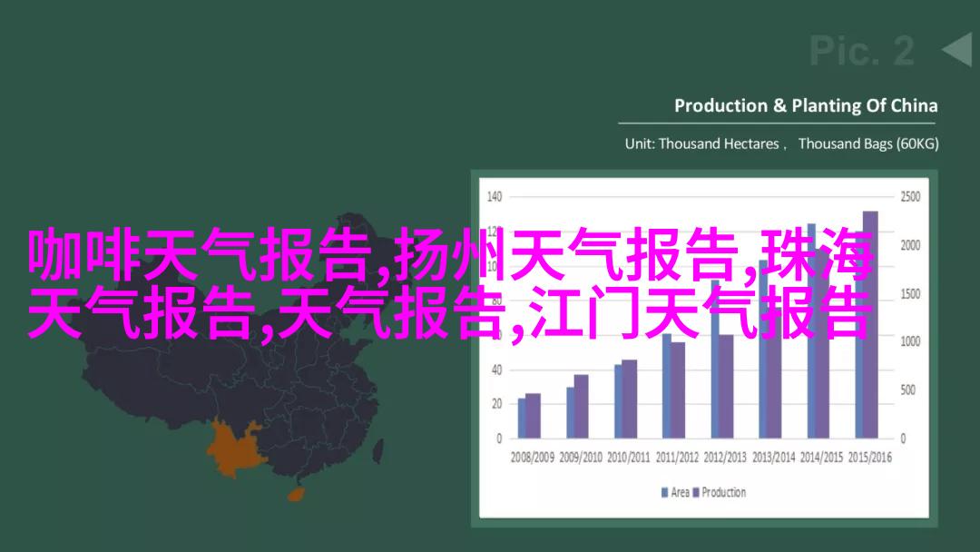This screenshot has width=980, height=552.
Task: Click the 'Area' legend label
Action: 680,493
